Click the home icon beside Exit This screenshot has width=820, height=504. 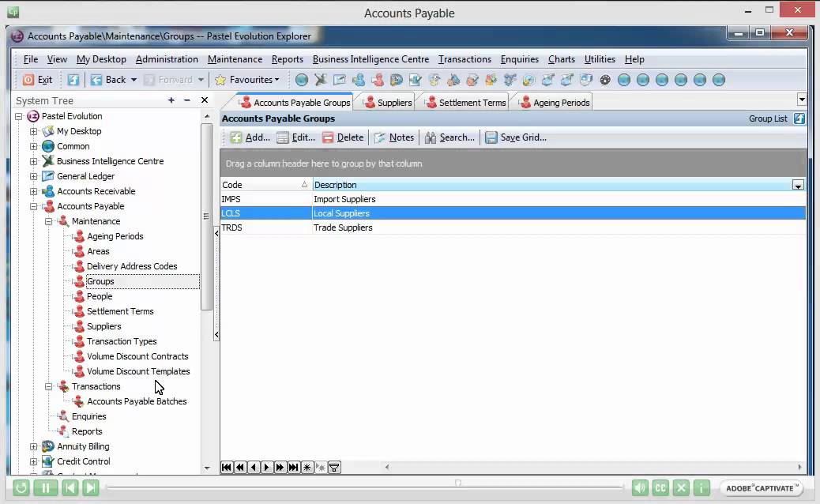73,80
